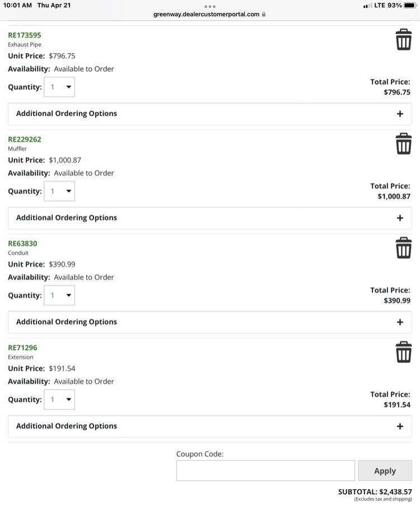Trash the RE63830 Conduit item
420x515 pixels.
(403, 248)
